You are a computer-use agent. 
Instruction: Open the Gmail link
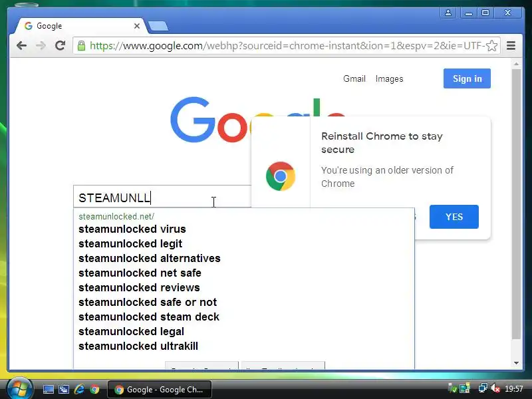point(354,78)
